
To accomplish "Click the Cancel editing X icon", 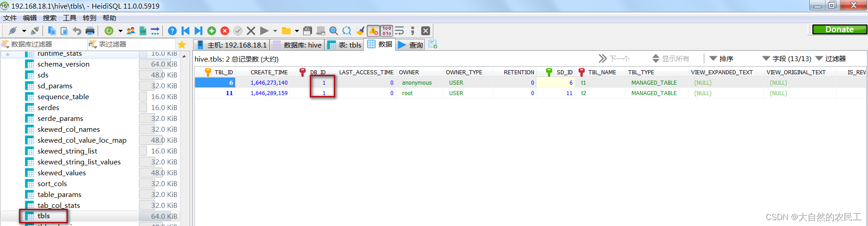I will point(251,31).
